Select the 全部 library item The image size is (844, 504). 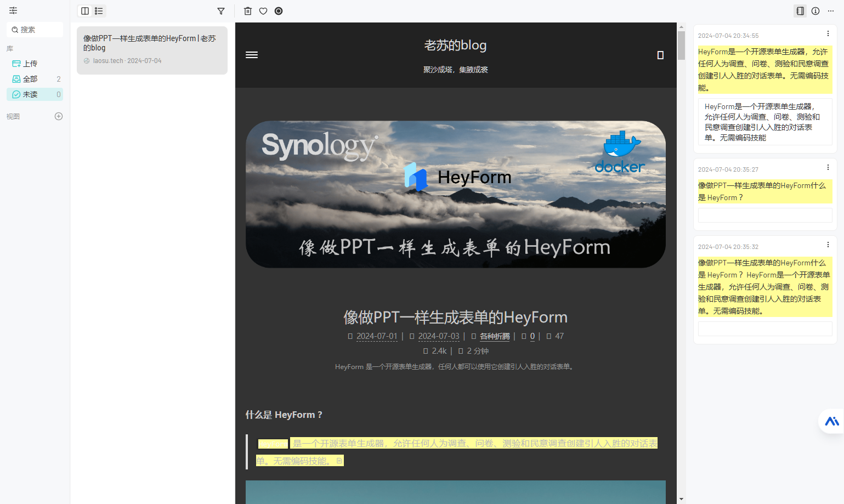tap(35, 79)
